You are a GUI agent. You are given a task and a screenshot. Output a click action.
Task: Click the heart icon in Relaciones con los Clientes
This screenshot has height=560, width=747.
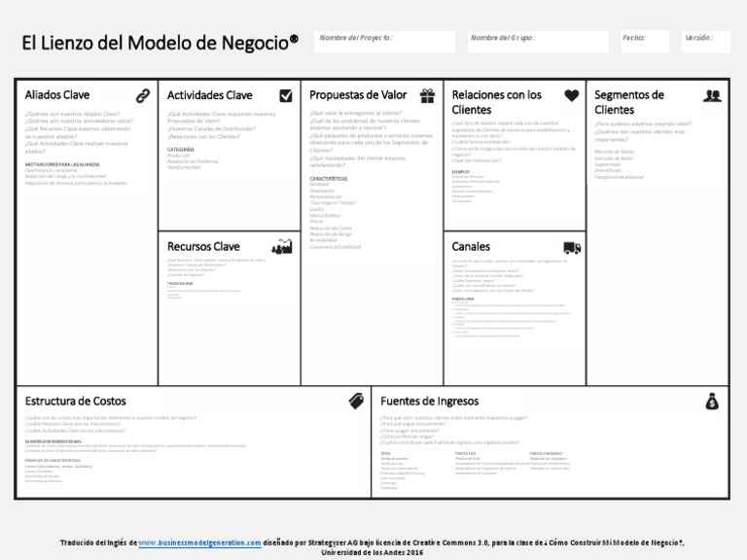(x=572, y=95)
